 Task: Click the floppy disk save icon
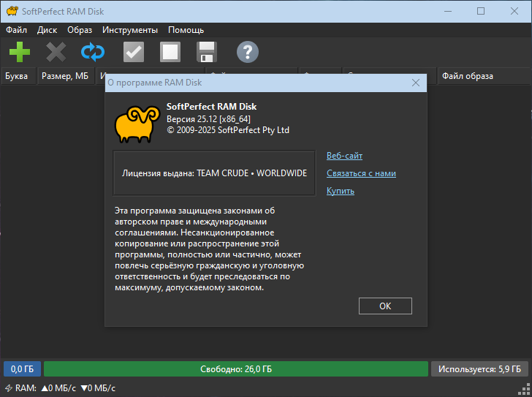click(207, 52)
